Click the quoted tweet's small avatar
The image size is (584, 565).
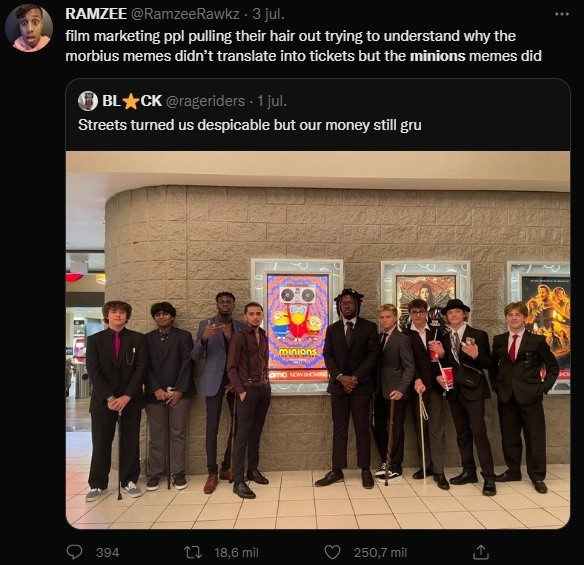click(x=88, y=101)
